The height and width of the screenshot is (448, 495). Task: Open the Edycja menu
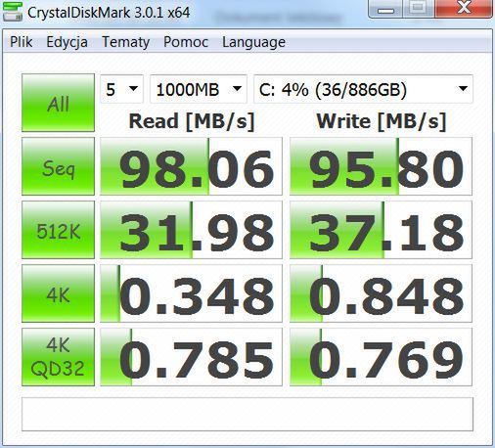point(67,42)
